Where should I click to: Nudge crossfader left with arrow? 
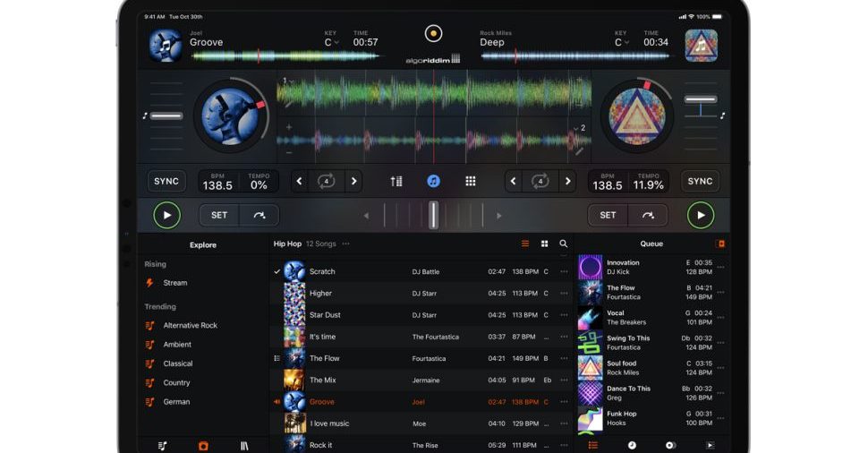point(366,216)
